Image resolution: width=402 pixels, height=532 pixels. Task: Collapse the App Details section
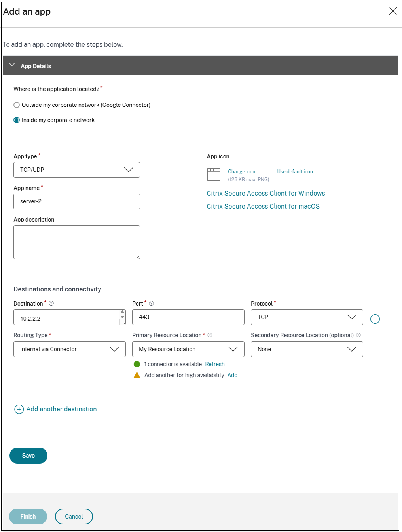coord(12,65)
